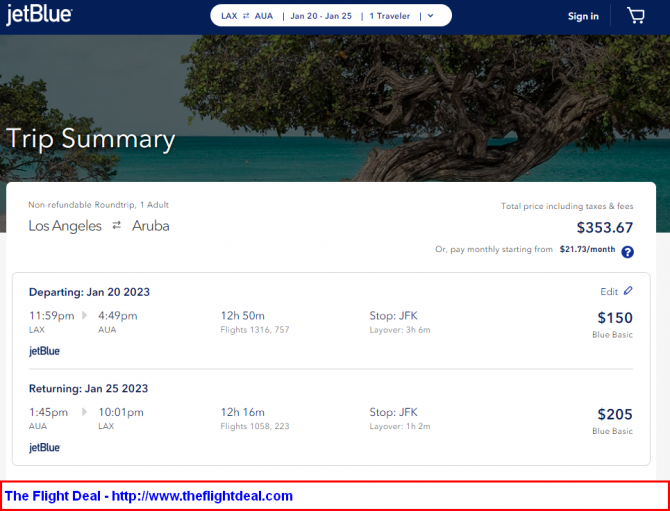The height and width of the screenshot is (511, 670).
Task: Click the route swap arrows in search pill
Action: [246, 16]
